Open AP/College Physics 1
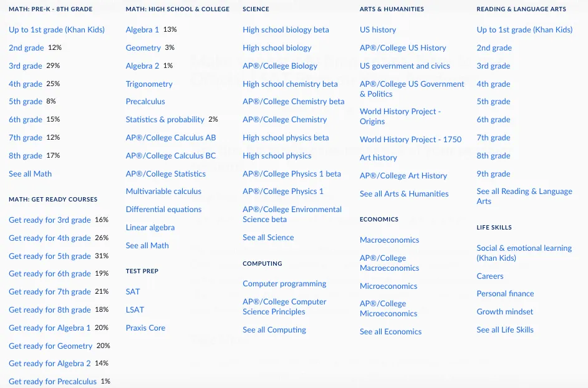The height and width of the screenshot is (388, 588). coord(283,191)
